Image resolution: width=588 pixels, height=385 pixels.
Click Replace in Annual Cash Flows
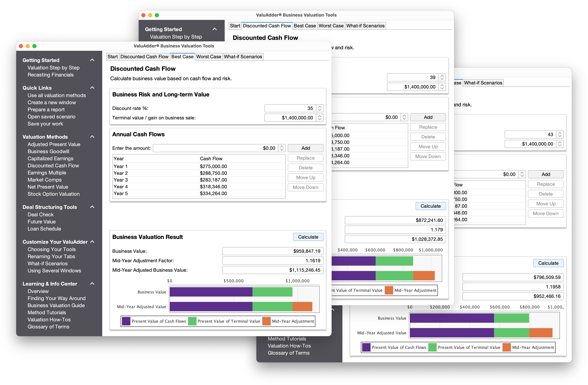click(305, 158)
